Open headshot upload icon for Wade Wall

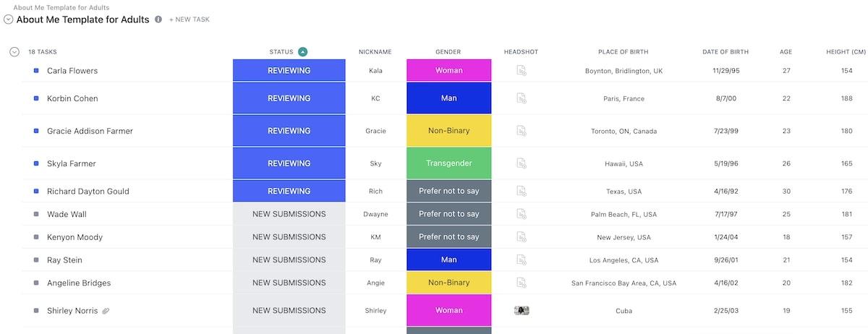click(x=522, y=214)
